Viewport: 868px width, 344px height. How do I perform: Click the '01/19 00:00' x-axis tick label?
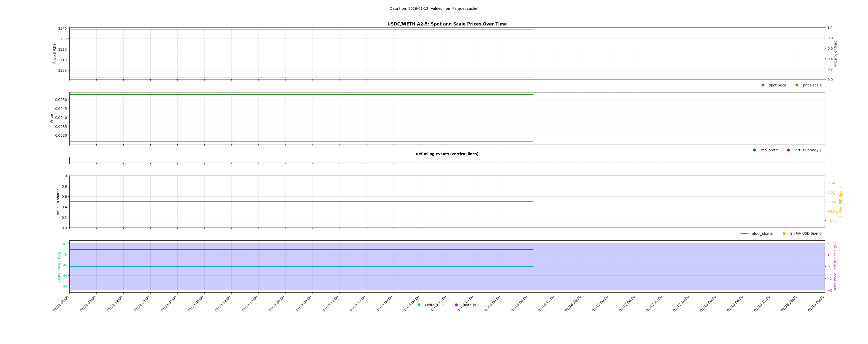tap(816, 304)
